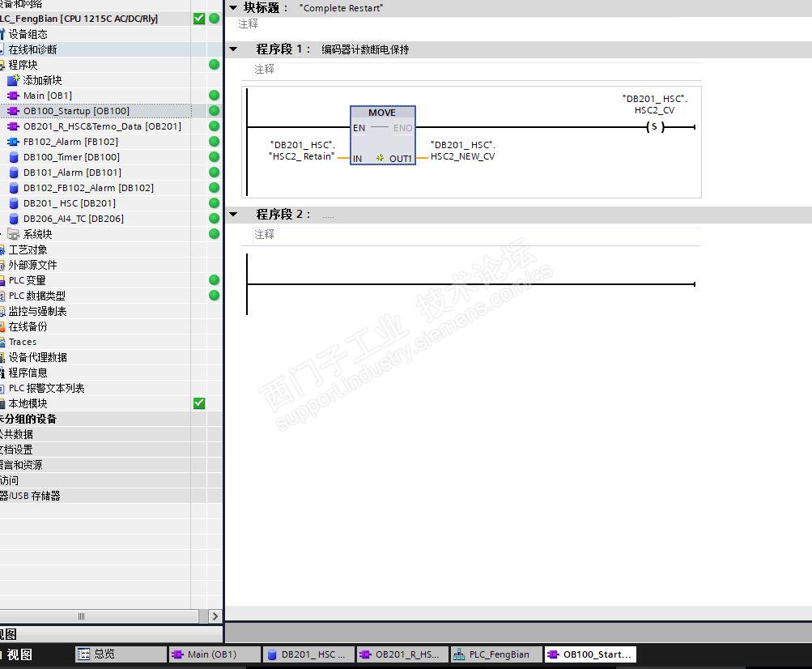Image resolution: width=812 pixels, height=669 pixels.
Task: Click green status dot beside FB102_Alarm
Action: point(214,142)
